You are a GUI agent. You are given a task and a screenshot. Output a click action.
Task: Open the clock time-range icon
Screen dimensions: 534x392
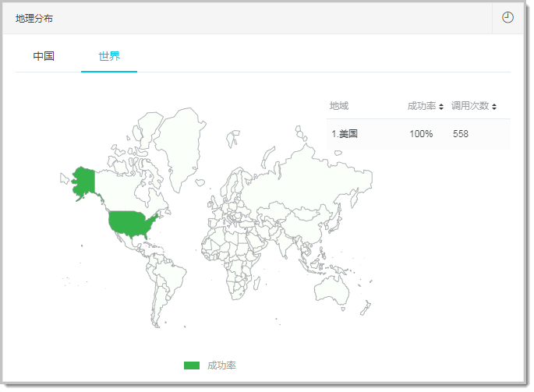click(507, 17)
